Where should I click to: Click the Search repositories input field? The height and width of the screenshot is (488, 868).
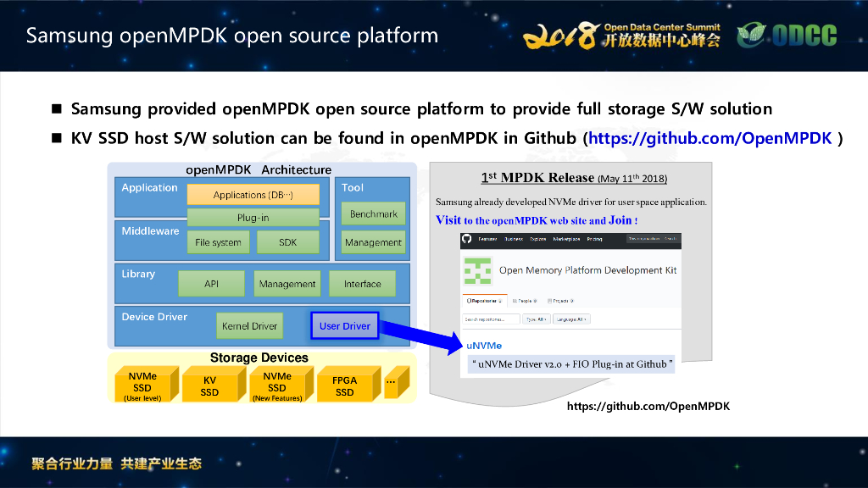[492, 319]
